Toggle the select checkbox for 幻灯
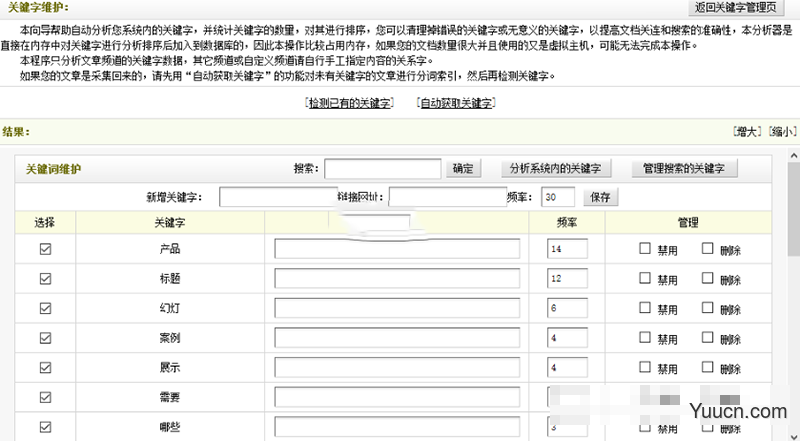The width and height of the screenshot is (800, 441). (45, 309)
